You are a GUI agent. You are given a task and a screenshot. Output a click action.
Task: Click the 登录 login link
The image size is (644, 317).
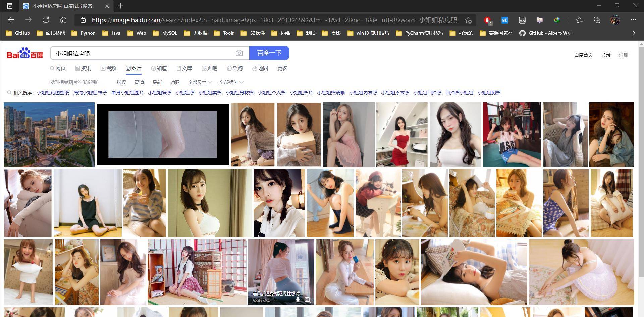coord(606,55)
